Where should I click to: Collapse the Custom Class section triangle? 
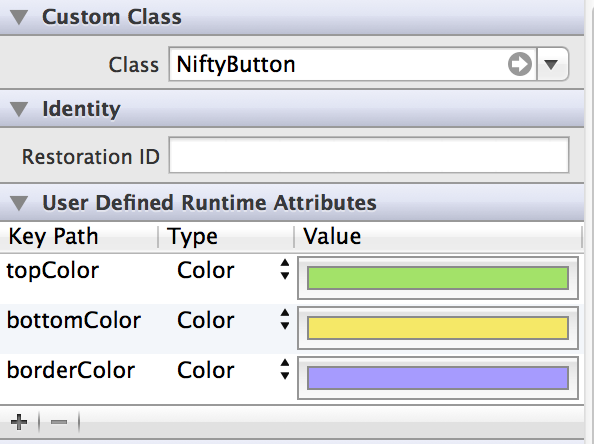point(19,17)
